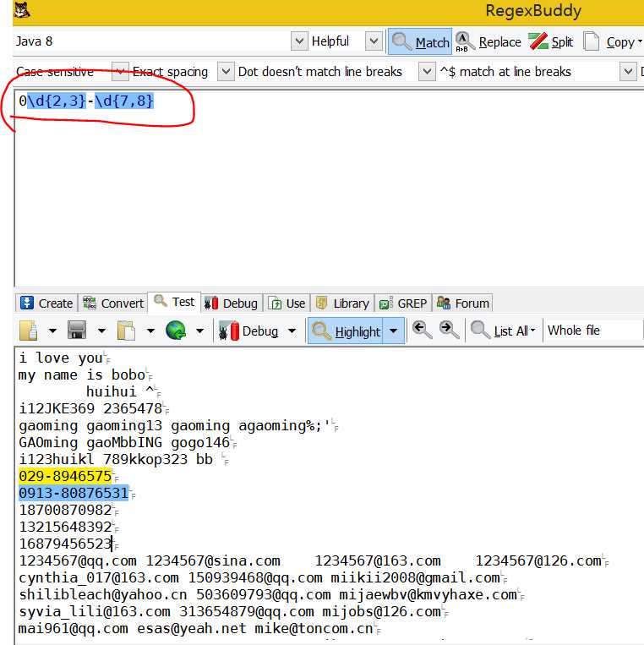This screenshot has height=645, width=644.
Task: Click the email syvia_lili@163.com
Action: (95, 612)
